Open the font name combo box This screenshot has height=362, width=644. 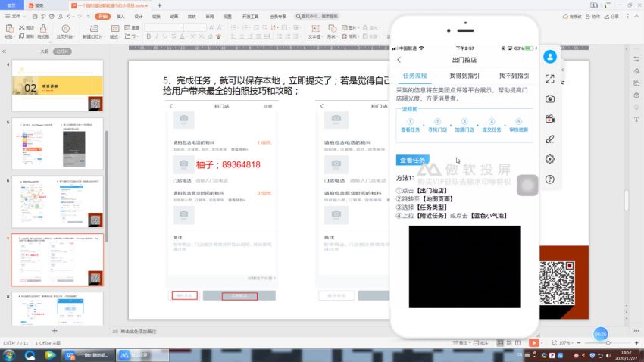164,27
